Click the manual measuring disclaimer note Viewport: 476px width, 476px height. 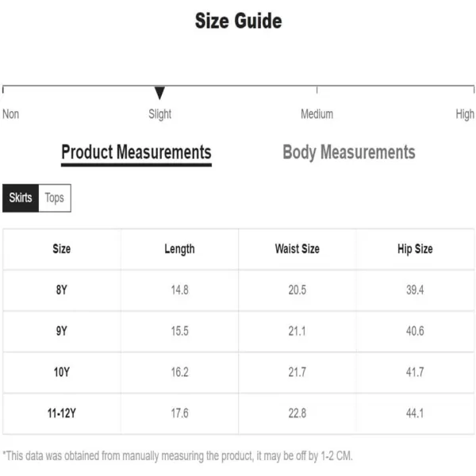[178, 456]
